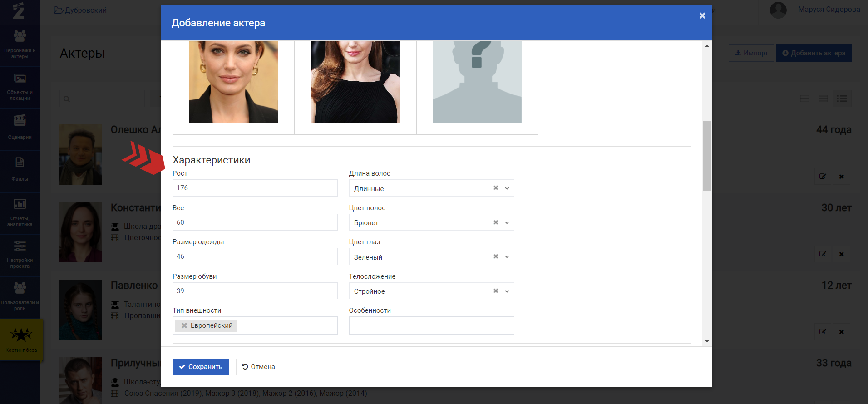Open Цвет волос dropdown arrow
868x404 pixels.
tap(507, 222)
